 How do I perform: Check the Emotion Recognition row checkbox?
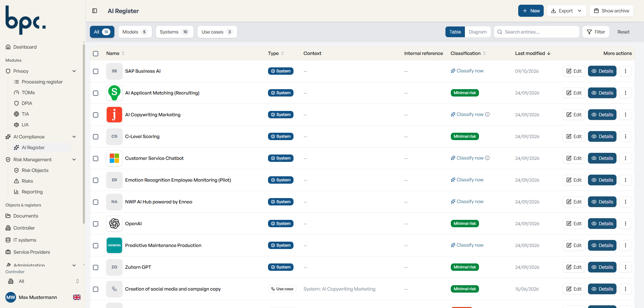[96, 180]
